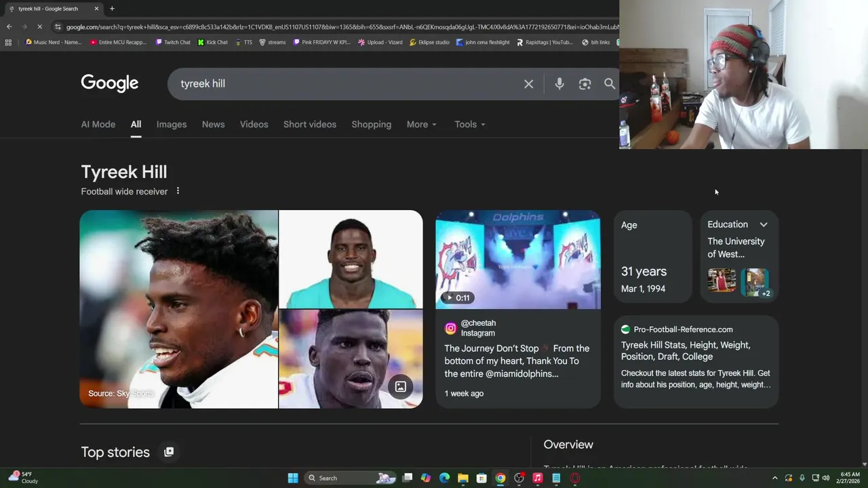Select the All results tab
The width and height of the screenshot is (868, 488).
pyautogui.click(x=136, y=124)
